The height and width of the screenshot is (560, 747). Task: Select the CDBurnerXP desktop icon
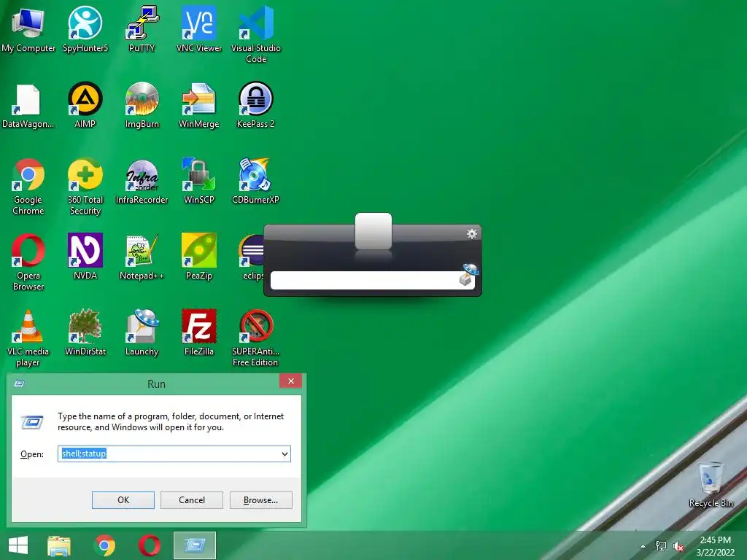point(256,182)
